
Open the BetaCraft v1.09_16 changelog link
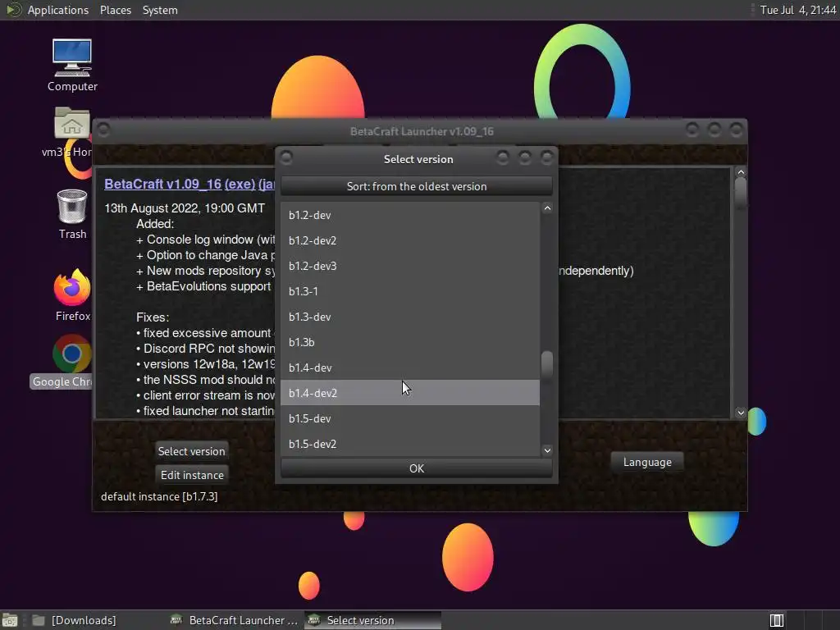(x=163, y=184)
